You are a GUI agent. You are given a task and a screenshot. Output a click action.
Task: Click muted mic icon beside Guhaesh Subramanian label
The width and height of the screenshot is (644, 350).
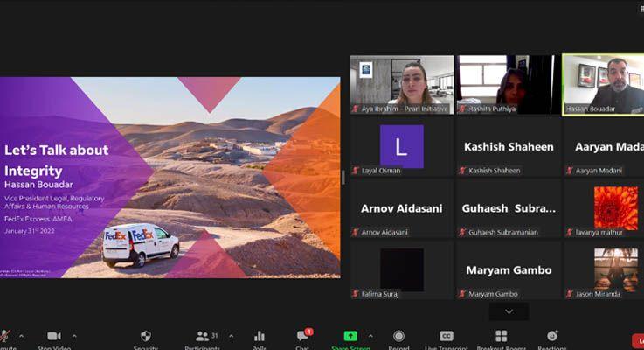(462, 233)
